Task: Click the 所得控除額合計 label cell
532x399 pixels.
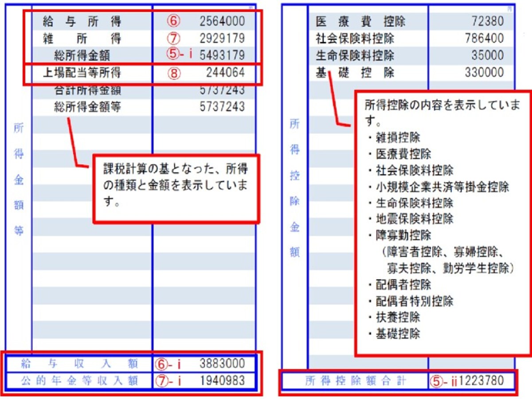Action: coord(355,381)
